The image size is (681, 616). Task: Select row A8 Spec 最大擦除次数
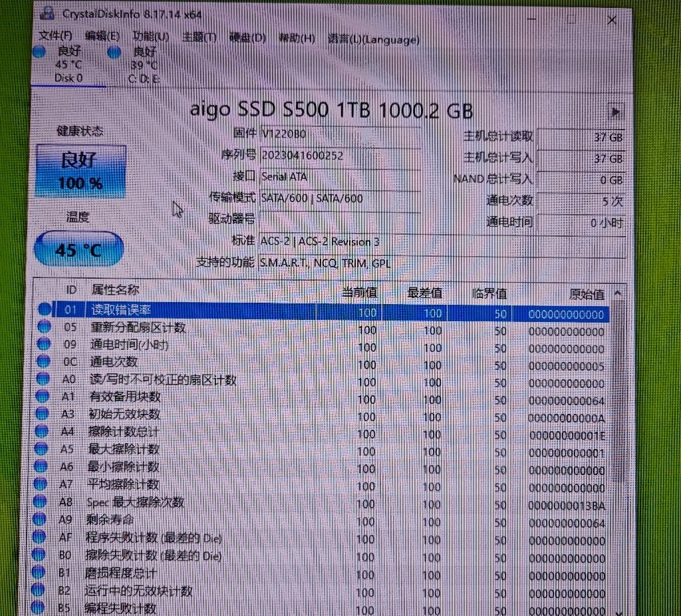point(324,504)
